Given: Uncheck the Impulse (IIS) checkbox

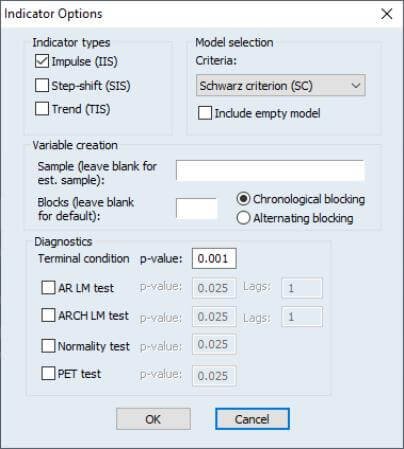Looking at the screenshot, I should click(x=42, y=61).
